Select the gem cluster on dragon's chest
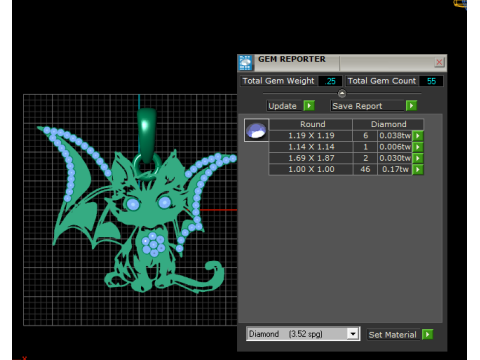 (153, 244)
